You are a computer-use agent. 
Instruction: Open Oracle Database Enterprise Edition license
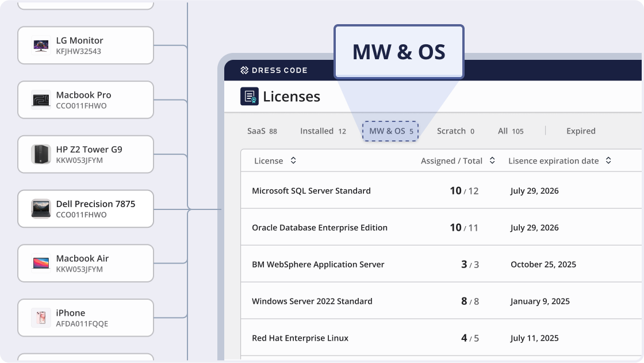[319, 227]
